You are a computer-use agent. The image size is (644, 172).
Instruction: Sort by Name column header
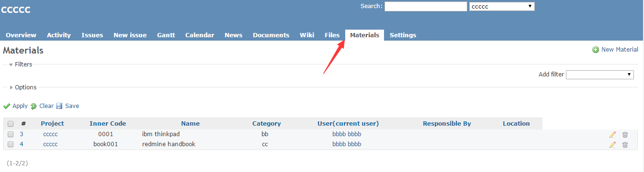[191, 124]
